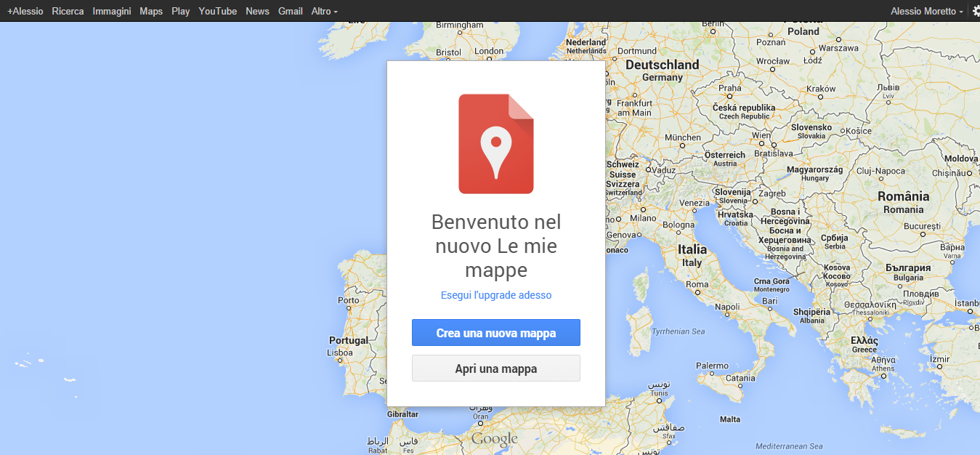Click the Bratislava city label
Viewport: 980px width, 455px height.
tap(774, 153)
